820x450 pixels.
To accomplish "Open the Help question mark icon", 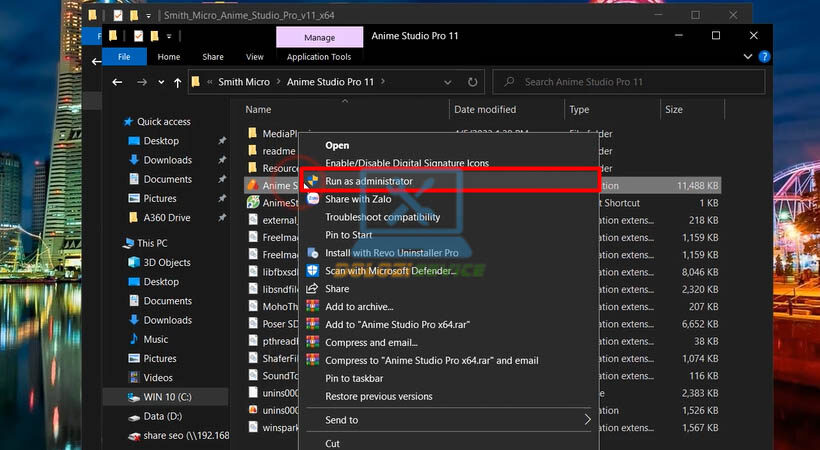I will (x=764, y=57).
